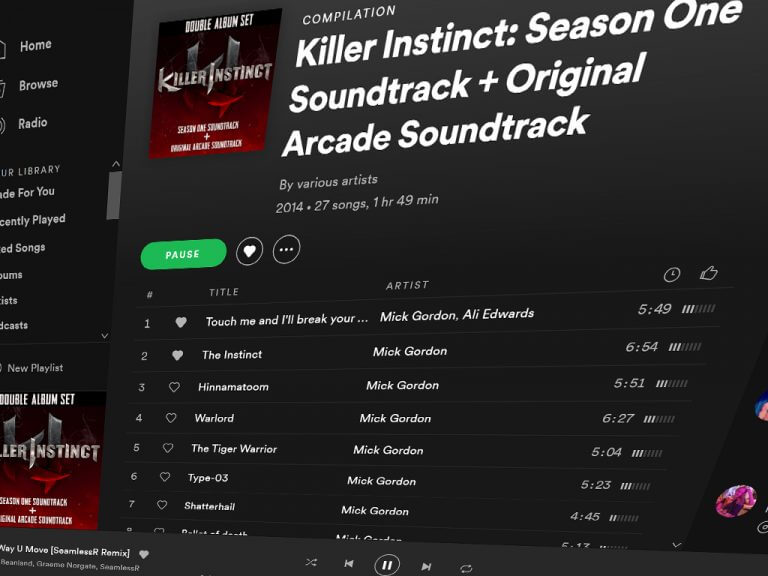Unlike track Touch me and I'll break your
The height and width of the screenshot is (576, 768).
click(181, 322)
